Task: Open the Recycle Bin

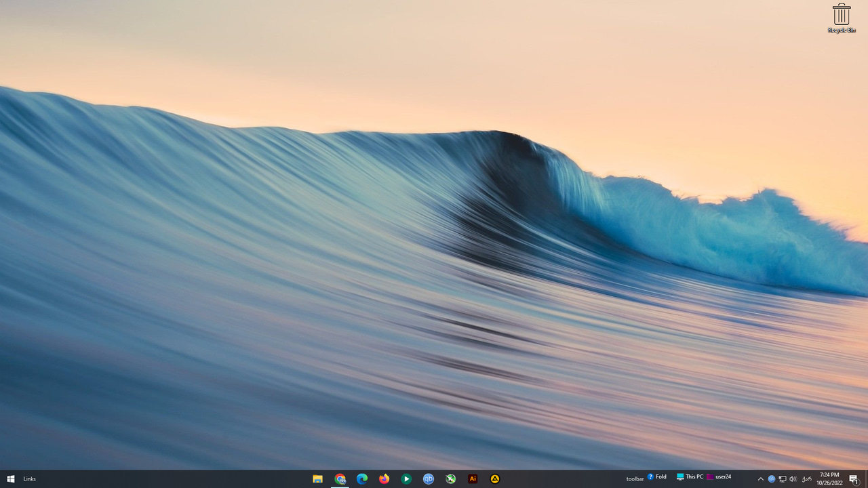Action: pyautogui.click(x=840, y=14)
